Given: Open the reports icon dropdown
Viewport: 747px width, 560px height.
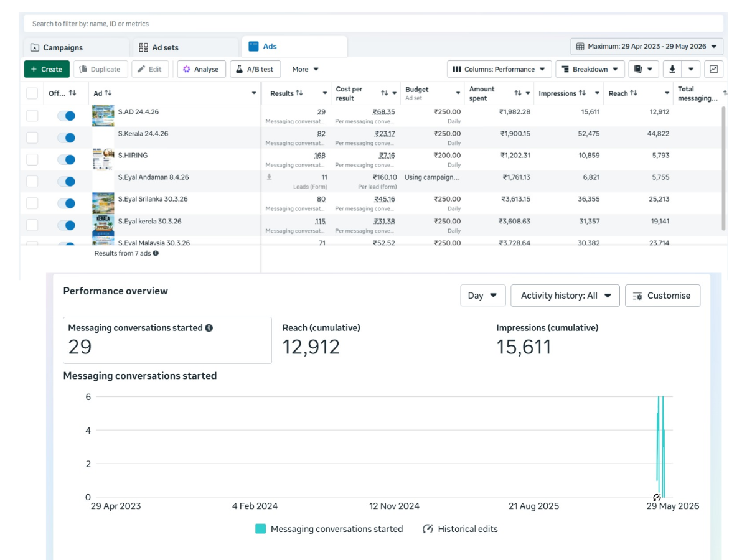Looking at the screenshot, I should click(x=643, y=69).
